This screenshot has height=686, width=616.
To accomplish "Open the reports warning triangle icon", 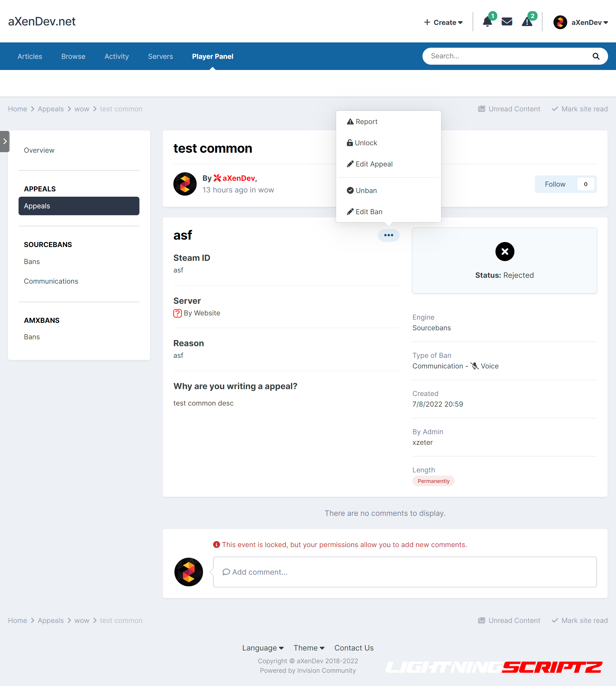I will (x=527, y=22).
